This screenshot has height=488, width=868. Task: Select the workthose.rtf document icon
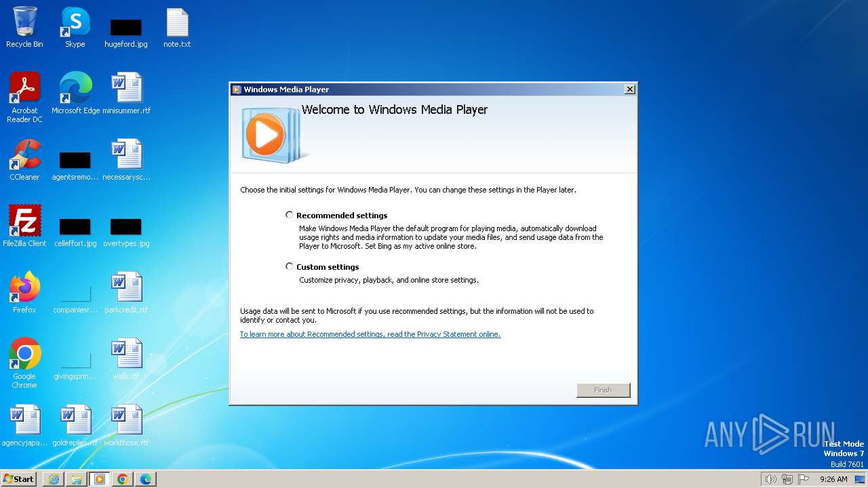pos(126,425)
